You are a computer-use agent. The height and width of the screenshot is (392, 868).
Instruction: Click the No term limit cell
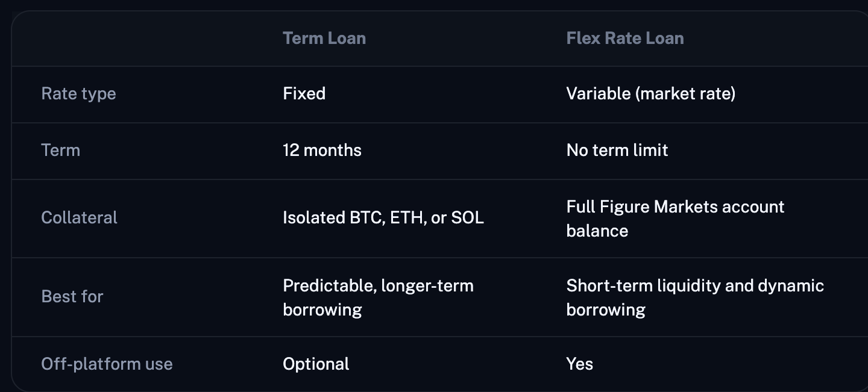click(617, 150)
